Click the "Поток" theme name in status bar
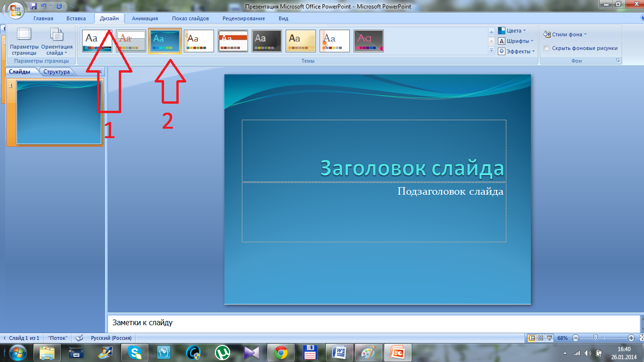Viewport: 644px width, 362px height. tap(58, 338)
